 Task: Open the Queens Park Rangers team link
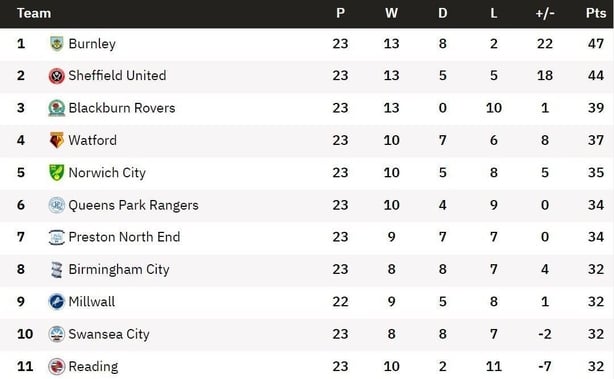pos(133,205)
